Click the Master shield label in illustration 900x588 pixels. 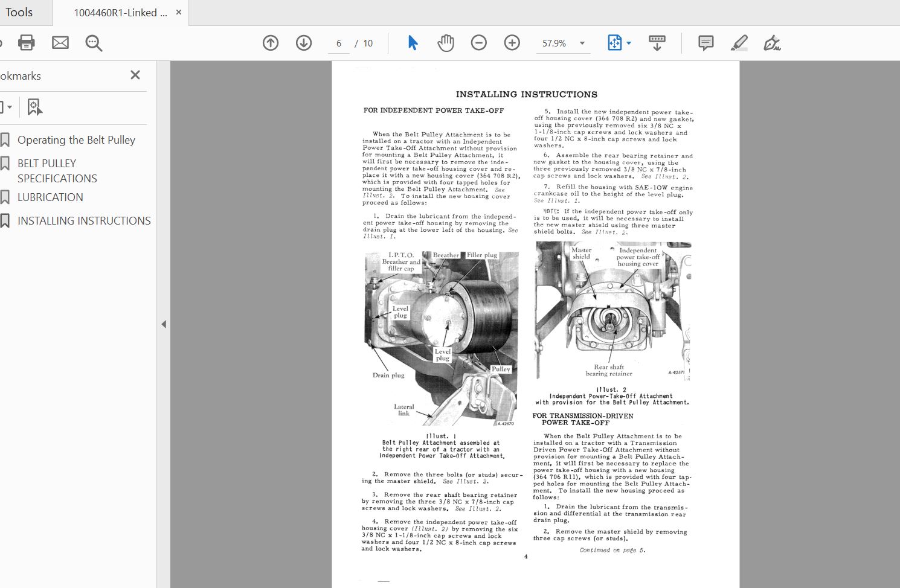581,253
